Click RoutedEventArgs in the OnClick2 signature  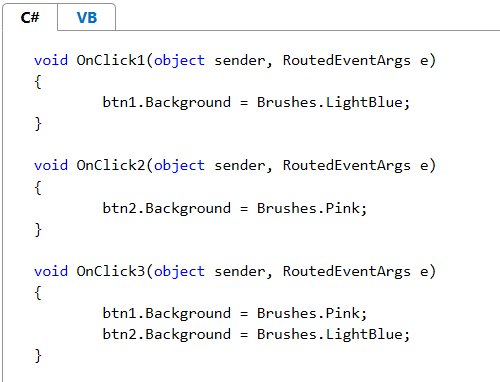click(x=347, y=166)
